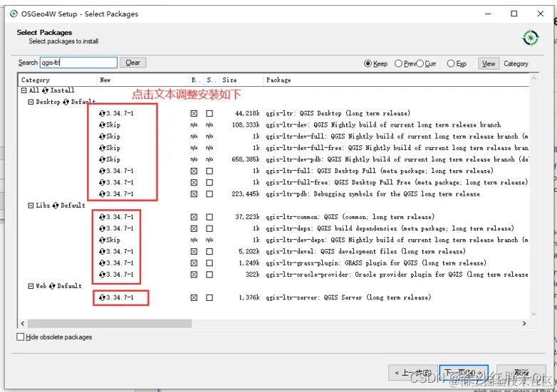
Task: Click the cycle icon for qgis-ltr-pdb
Action: [x=102, y=194]
